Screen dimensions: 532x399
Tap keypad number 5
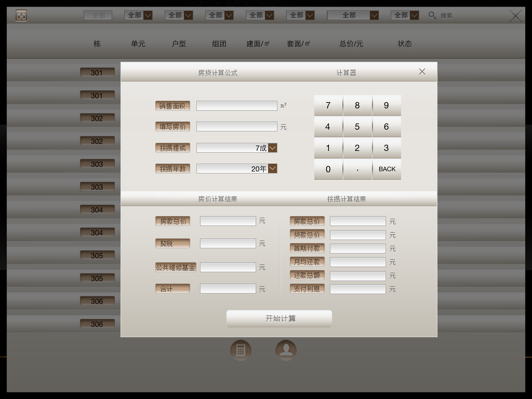(357, 127)
